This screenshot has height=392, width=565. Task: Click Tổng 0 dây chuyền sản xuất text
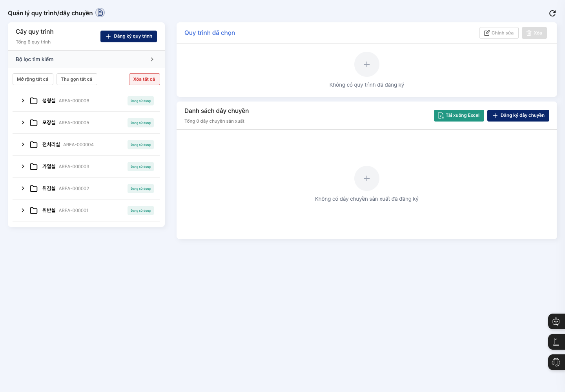pos(214,121)
